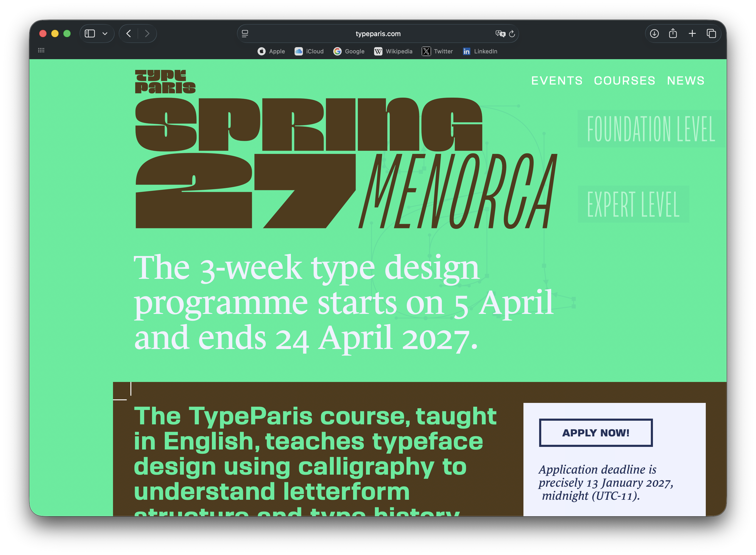The height and width of the screenshot is (555, 756).
Task: Reload the typeparis.com page
Action: point(512,34)
